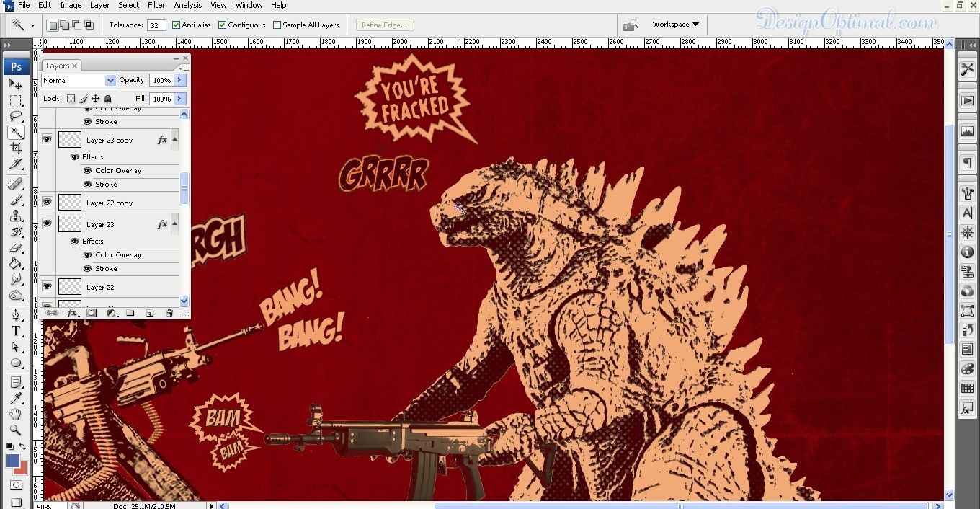Screen dimensions: 980x509
Task: Select the Move tool
Action: pyautogui.click(x=16, y=84)
